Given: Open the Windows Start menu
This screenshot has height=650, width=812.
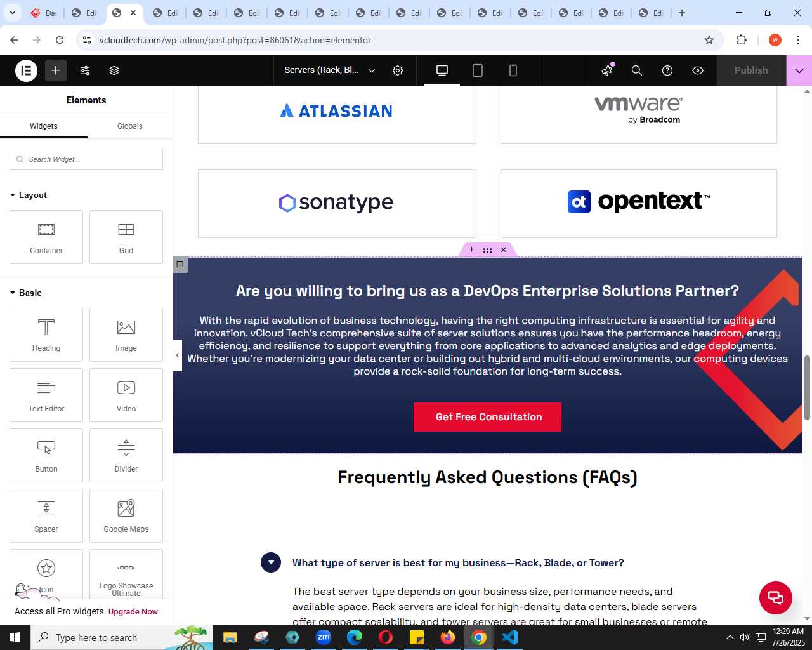Looking at the screenshot, I should (15, 637).
